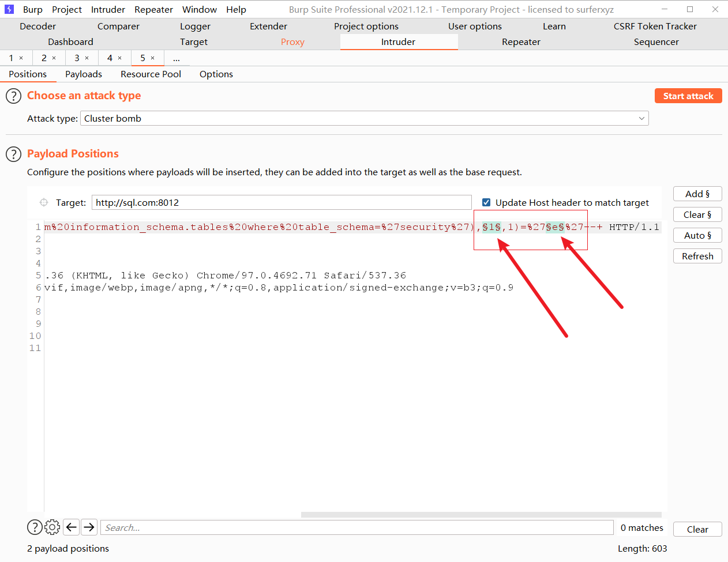Click the §e§ payload position marker

pos(555,227)
